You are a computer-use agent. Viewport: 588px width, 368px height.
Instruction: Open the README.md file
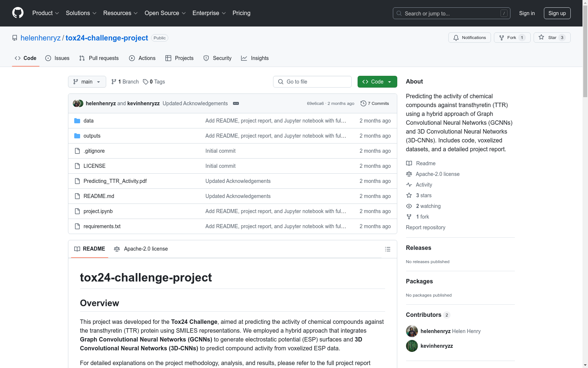click(99, 196)
